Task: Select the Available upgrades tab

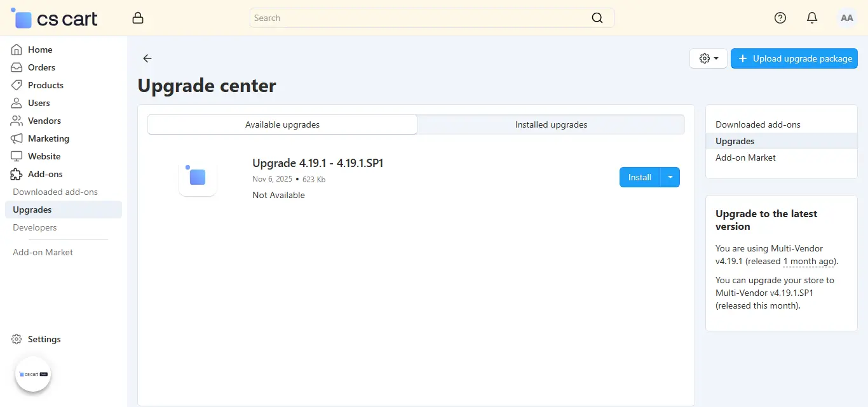Action: tap(282, 124)
